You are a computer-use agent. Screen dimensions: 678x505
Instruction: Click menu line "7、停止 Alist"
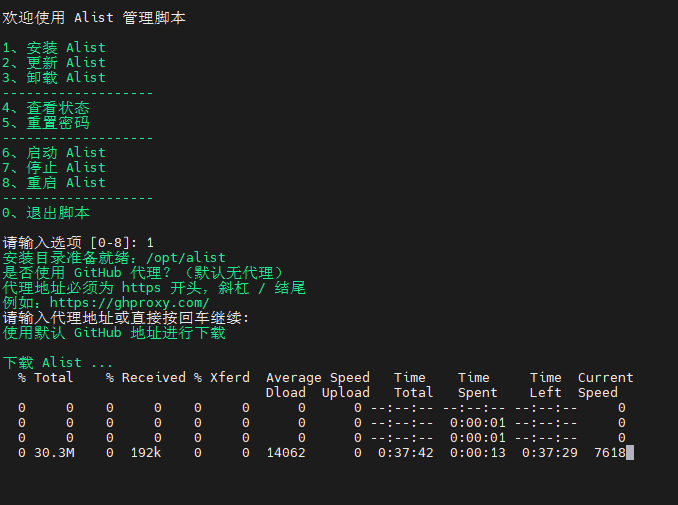coord(54,168)
